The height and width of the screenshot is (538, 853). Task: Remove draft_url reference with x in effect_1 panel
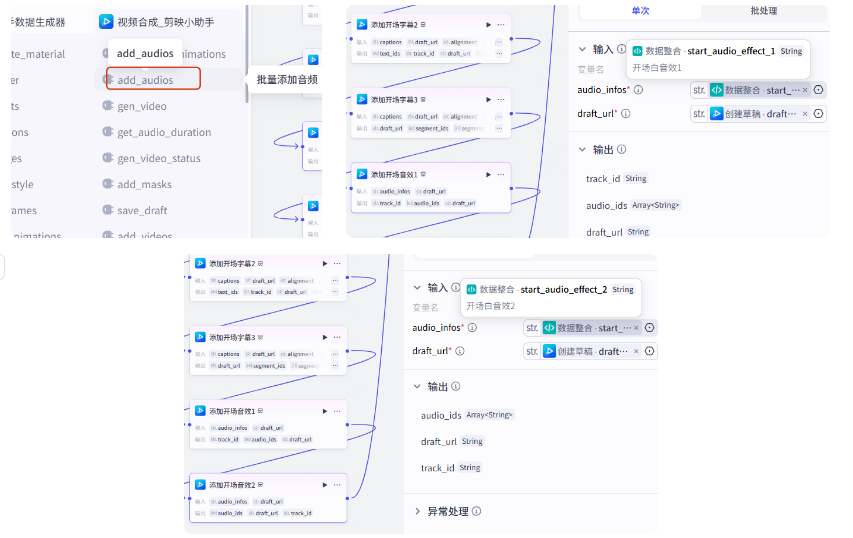pyautogui.click(x=805, y=114)
